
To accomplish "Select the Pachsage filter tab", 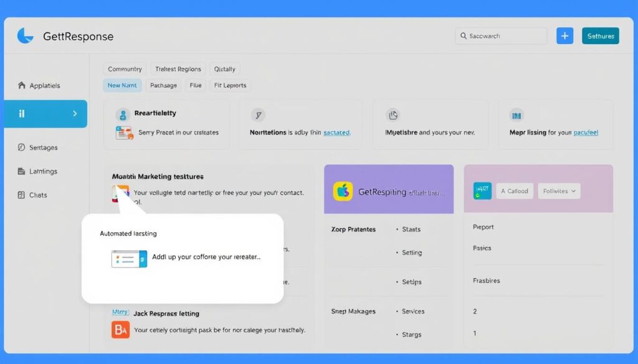I will (163, 85).
